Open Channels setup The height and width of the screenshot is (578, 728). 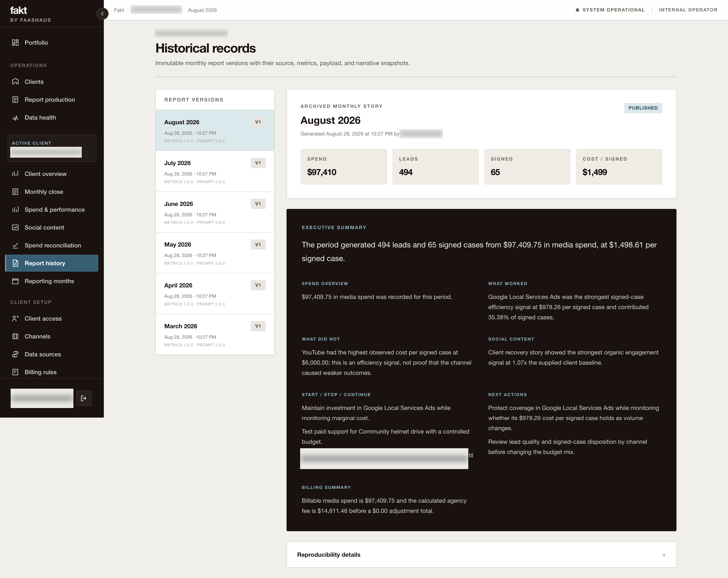[52, 336]
